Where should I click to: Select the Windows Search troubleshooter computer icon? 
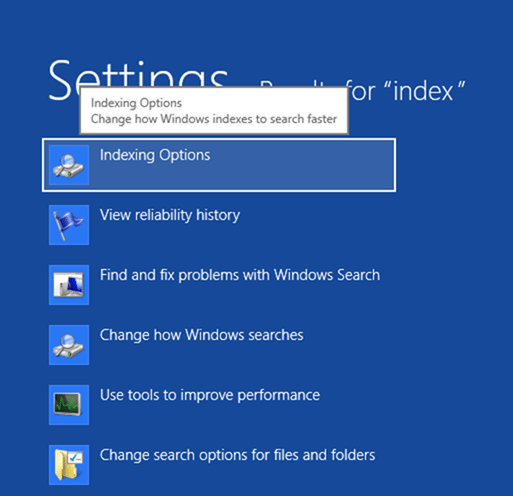pyautogui.click(x=69, y=285)
